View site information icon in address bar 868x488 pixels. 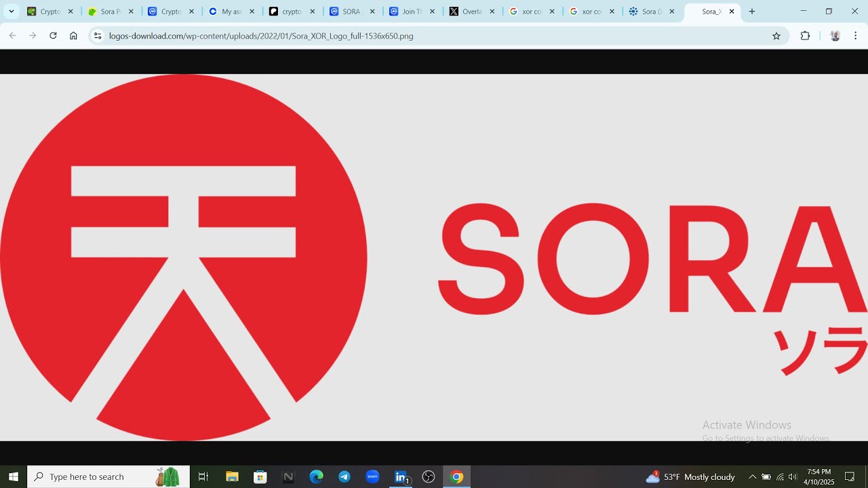coord(98,36)
